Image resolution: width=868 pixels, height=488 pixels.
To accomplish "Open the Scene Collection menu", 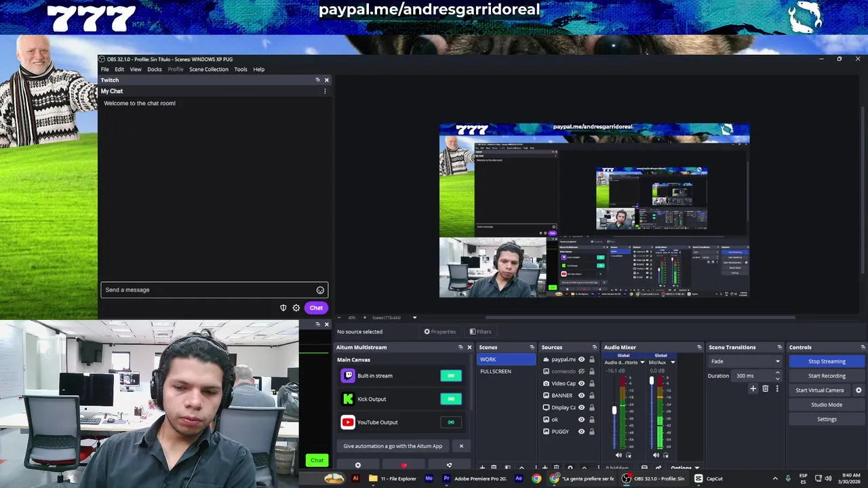I will pyautogui.click(x=209, y=69).
